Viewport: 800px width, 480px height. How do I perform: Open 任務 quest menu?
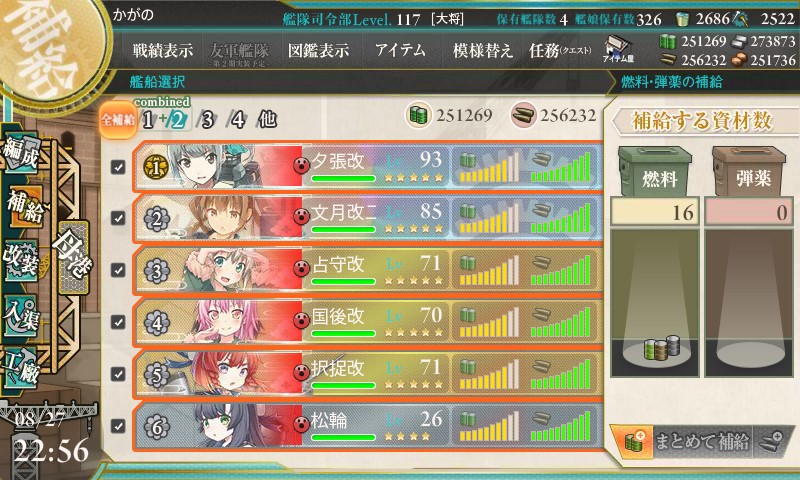click(560, 50)
